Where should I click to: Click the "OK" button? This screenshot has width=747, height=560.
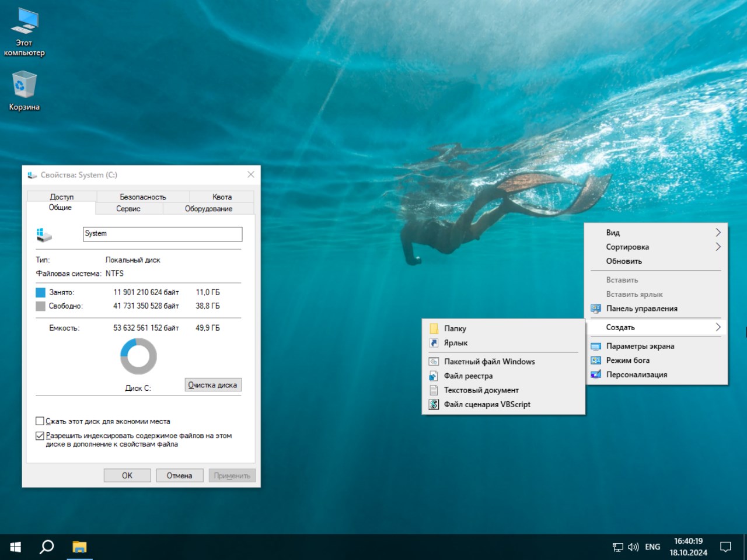click(127, 475)
